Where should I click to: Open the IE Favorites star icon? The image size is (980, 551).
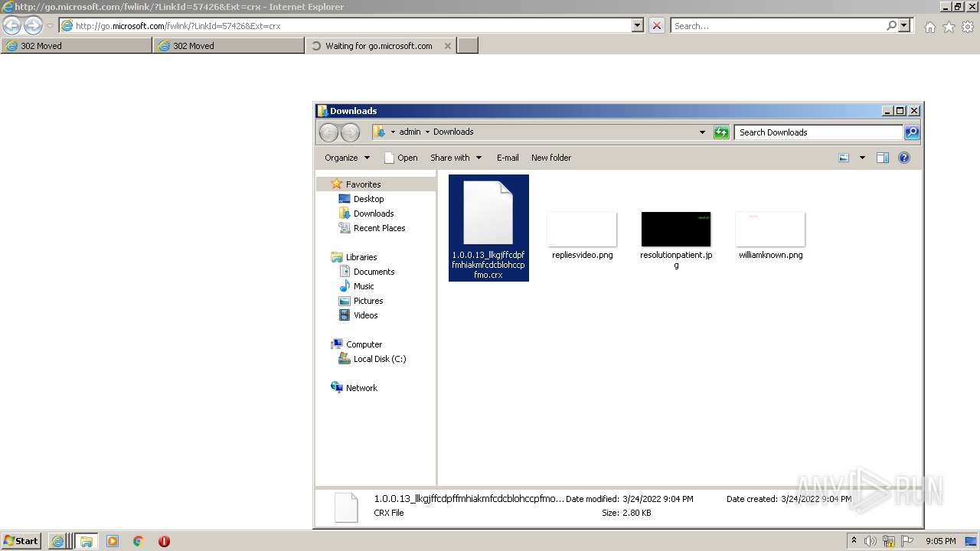(x=949, y=27)
